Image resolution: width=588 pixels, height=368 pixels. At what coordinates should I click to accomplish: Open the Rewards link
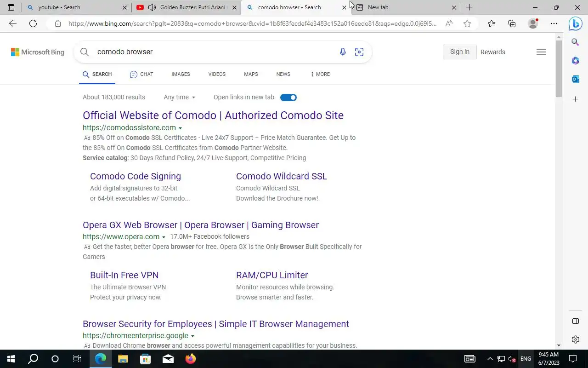(x=493, y=52)
